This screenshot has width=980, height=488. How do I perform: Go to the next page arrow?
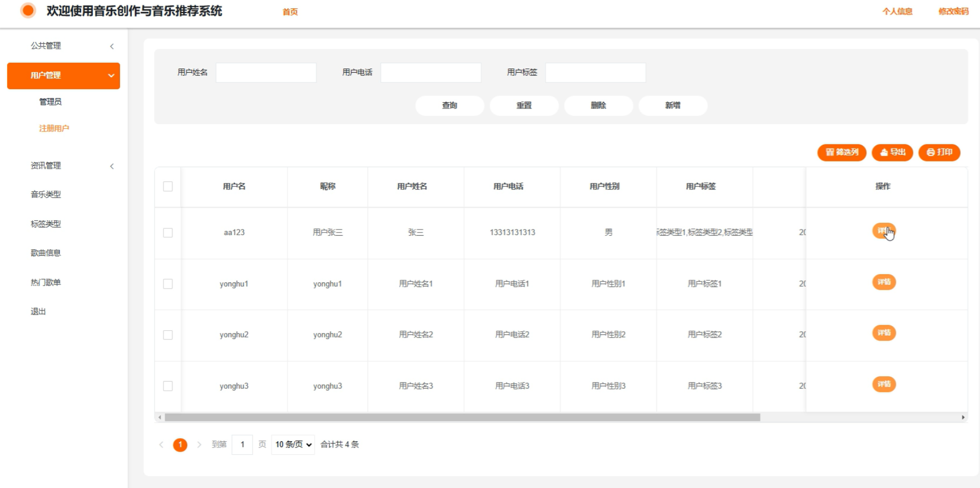[199, 444]
